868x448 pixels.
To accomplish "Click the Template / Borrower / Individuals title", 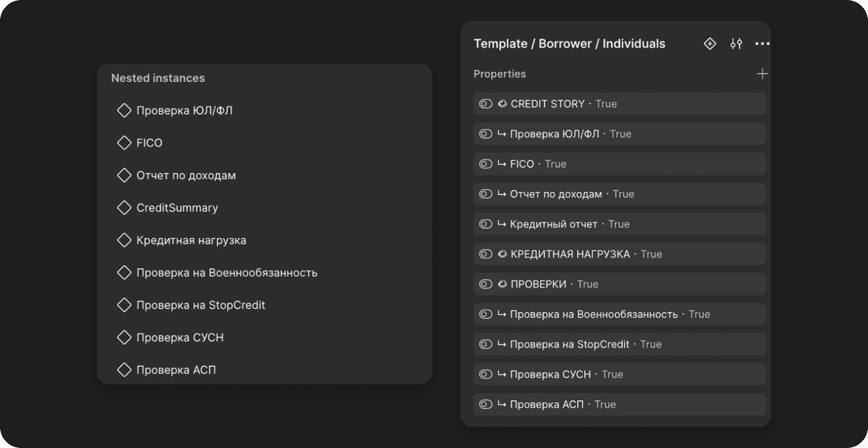I will pyautogui.click(x=569, y=44).
